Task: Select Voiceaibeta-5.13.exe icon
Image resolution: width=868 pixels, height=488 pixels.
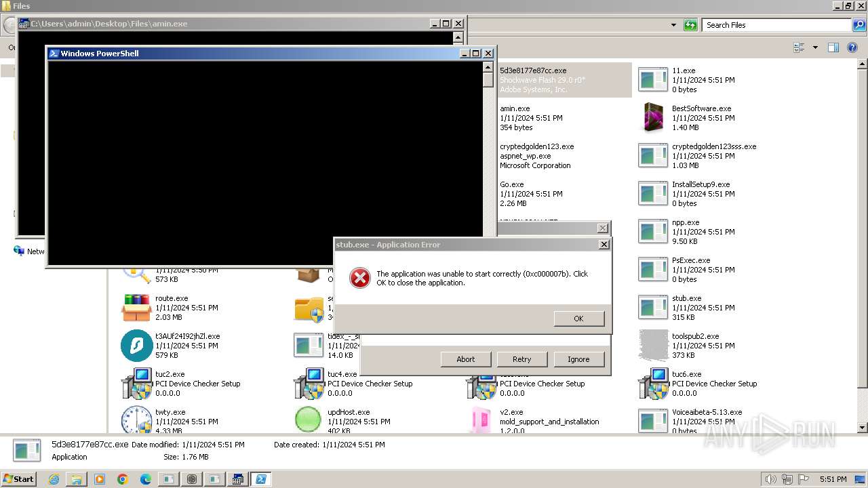Action: 653,420
